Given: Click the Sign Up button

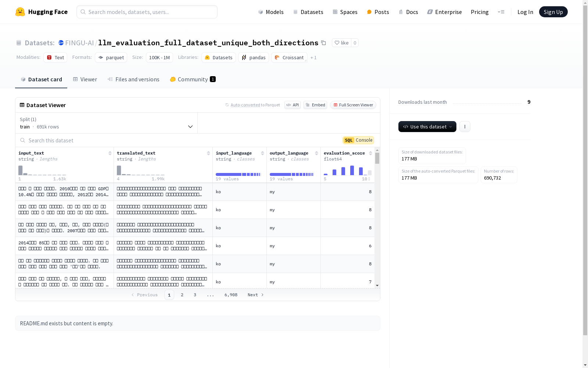Looking at the screenshot, I should coord(553,12).
